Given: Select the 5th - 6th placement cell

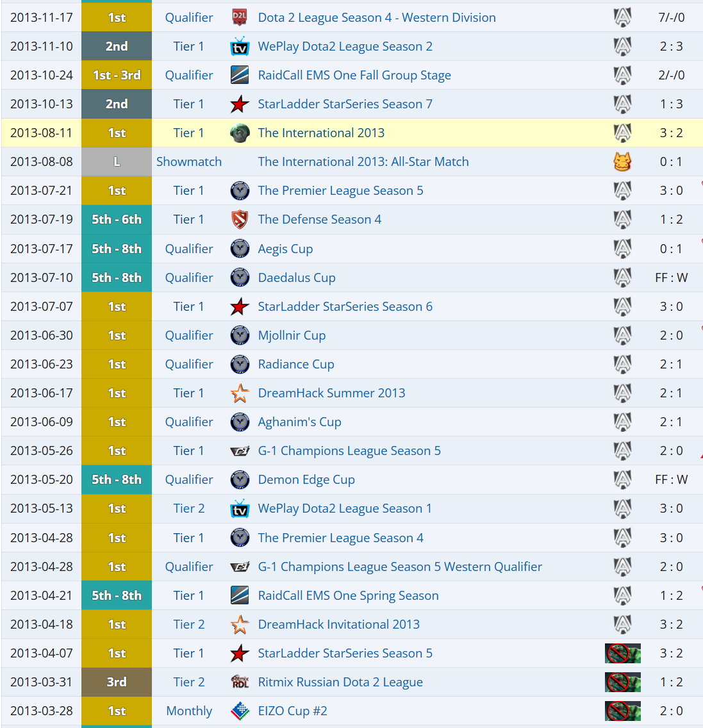Looking at the screenshot, I should (117, 220).
